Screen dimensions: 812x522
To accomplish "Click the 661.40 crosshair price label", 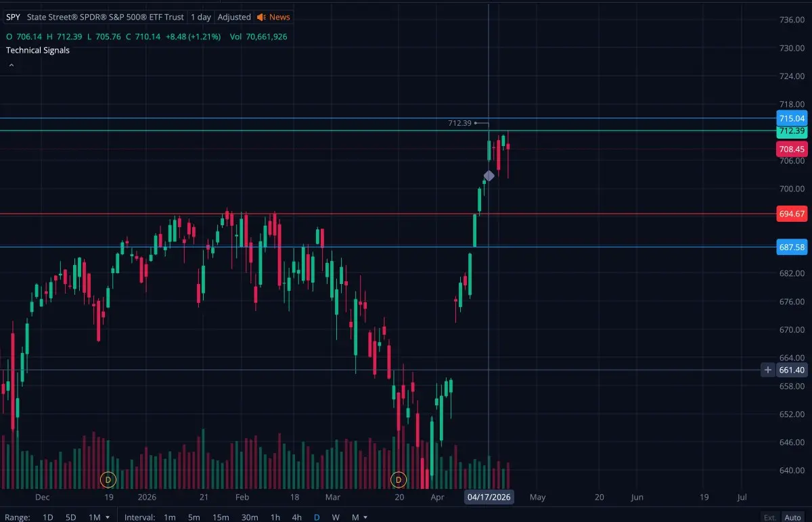I will click(x=792, y=370).
